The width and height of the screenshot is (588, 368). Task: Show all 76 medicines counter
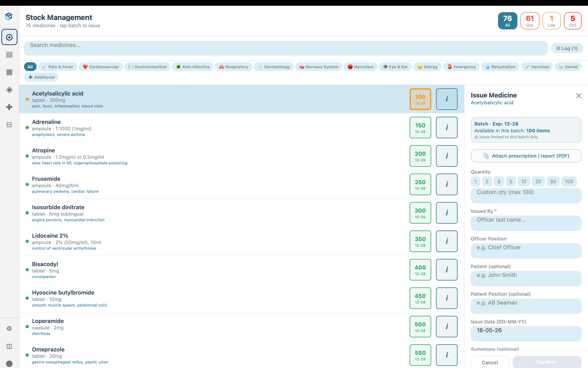[507, 21]
